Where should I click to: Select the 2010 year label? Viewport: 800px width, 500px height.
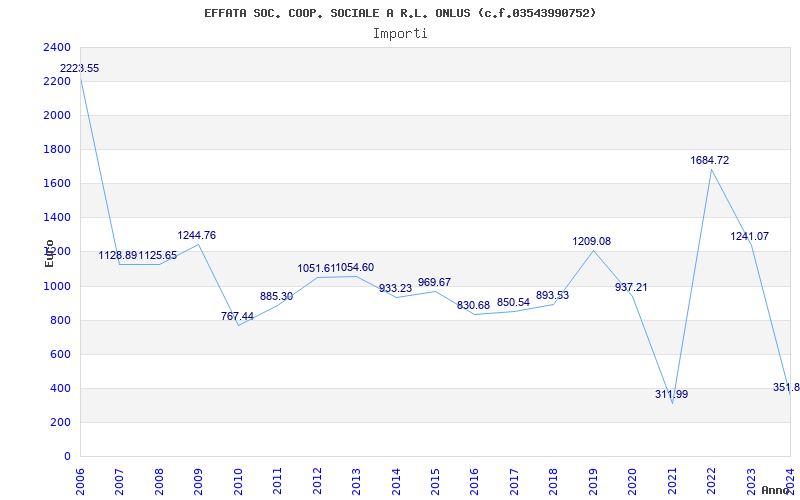[238, 482]
